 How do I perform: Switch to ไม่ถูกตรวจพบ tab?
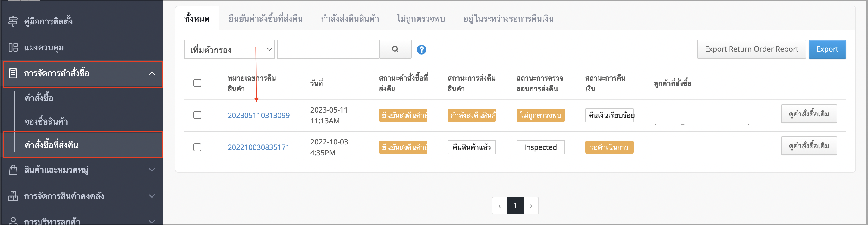tap(421, 19)
